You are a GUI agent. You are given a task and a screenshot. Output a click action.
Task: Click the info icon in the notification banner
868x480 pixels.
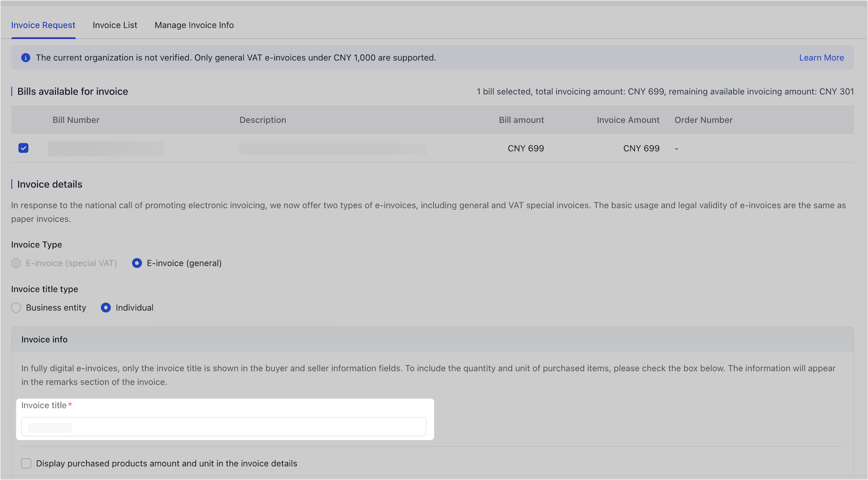(x=26, y=58)
